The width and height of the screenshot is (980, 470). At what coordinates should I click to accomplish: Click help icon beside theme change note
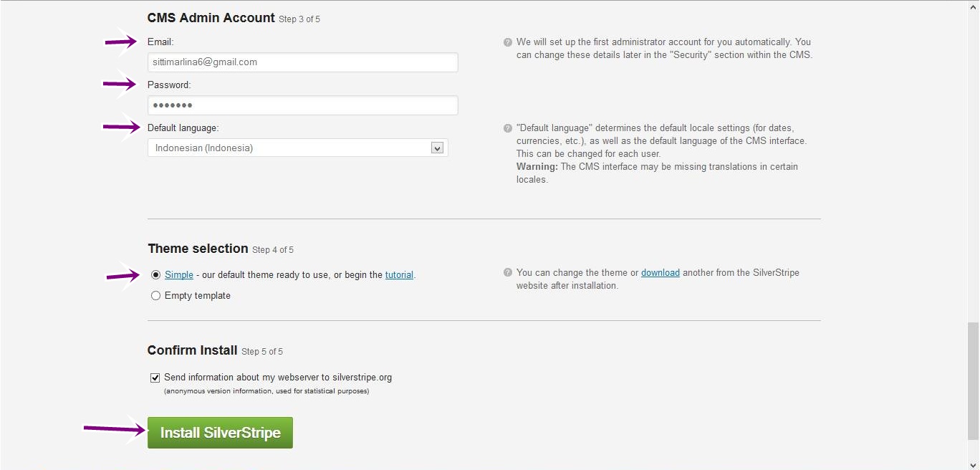click(x=508, y=273)
